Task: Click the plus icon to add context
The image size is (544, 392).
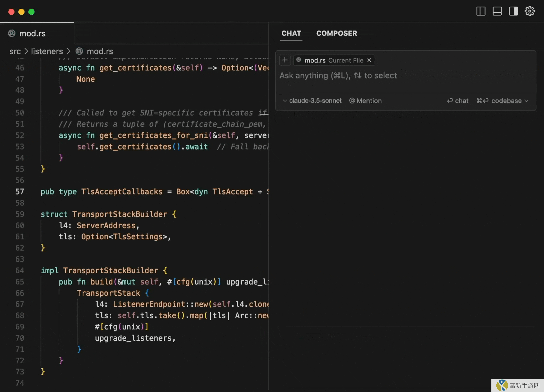Action: [x=285, y=60]
